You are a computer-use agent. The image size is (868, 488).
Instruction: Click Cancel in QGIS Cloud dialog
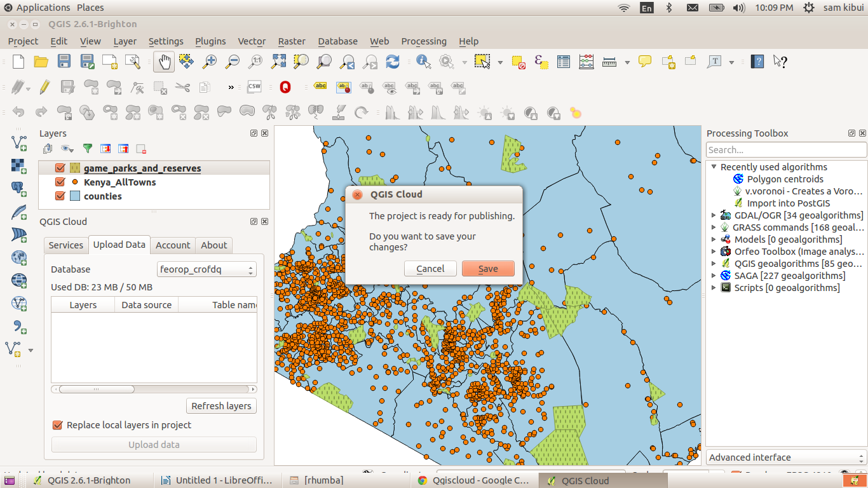[x=430, y=269]
